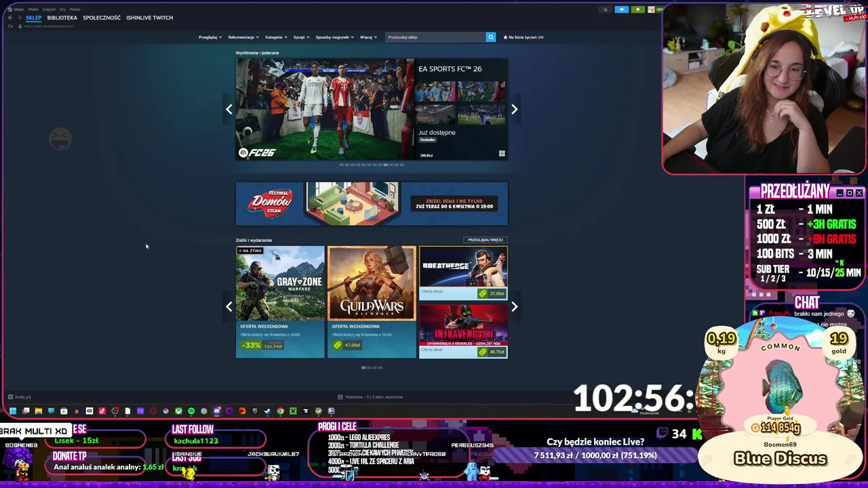Open the Pomoc menu

click(75, 9)
